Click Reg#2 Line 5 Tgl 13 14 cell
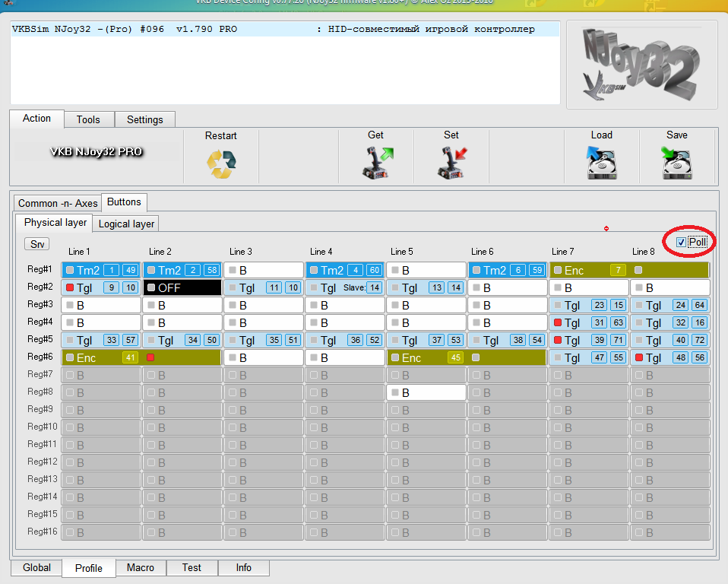 point(426,287)
